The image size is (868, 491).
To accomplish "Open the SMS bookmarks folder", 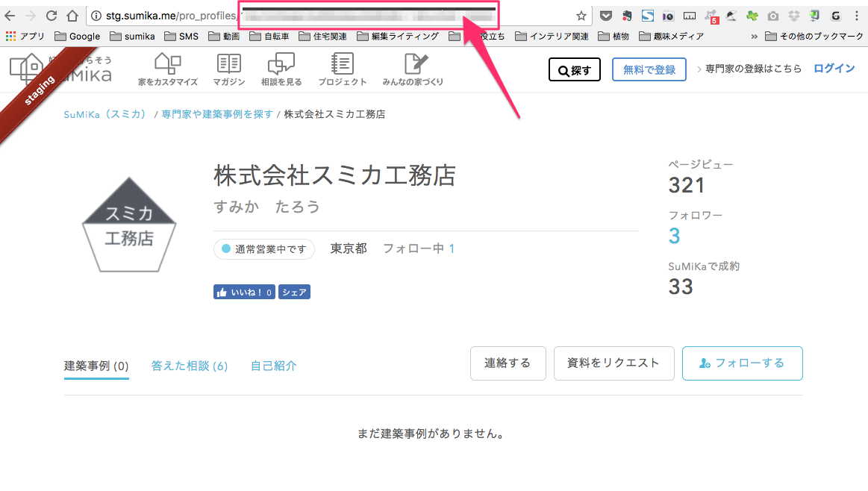I will point(181,36).
